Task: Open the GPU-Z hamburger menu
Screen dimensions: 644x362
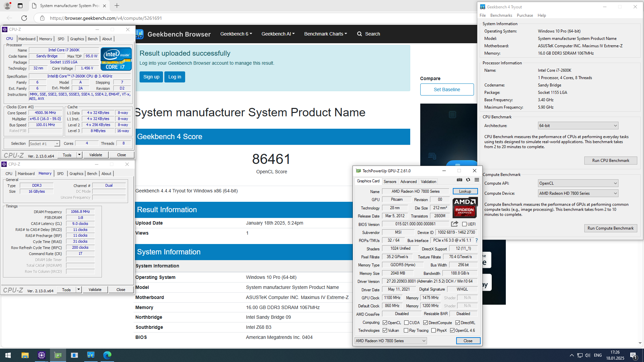Action: [477, 180]
